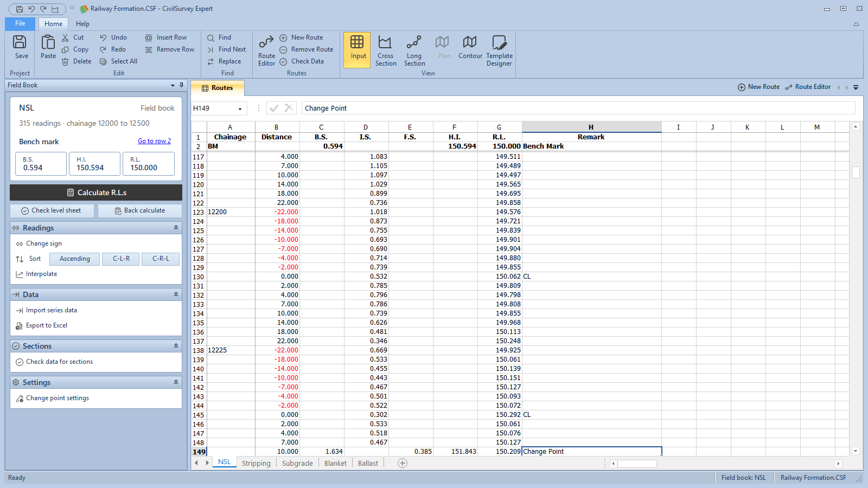Click Replace in the Find group
The image size is (868, 488).
224,61
